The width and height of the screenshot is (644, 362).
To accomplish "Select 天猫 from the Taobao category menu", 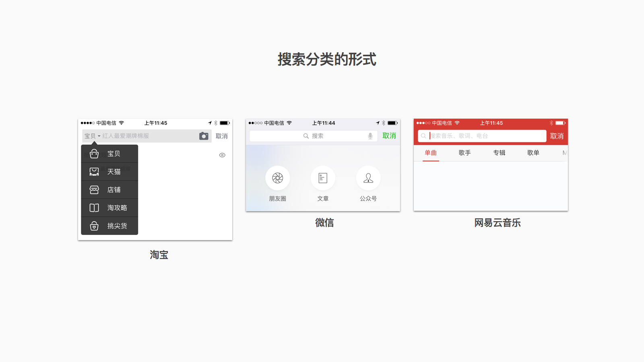I will [x=109, y=172].
